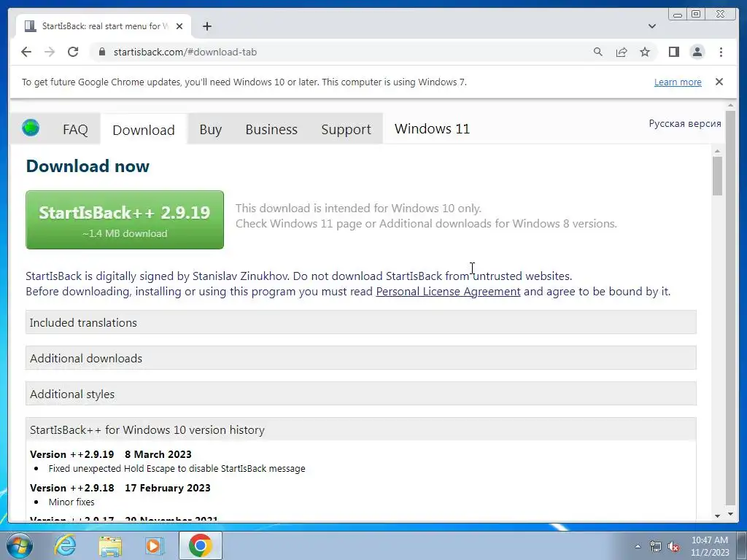Open the Personal License Agreement link
Image resolution: width=747 pixels, height=560 pixels.
click(x=448, y=292)
